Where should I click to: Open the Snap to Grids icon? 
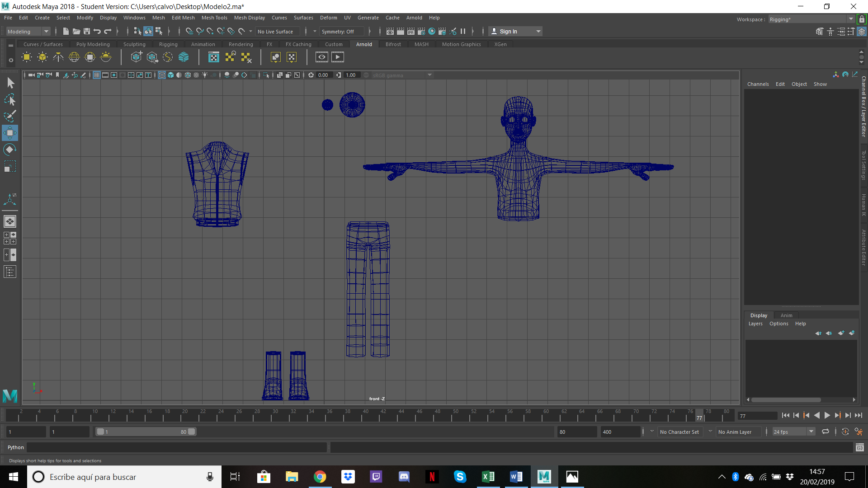coord(189,31)
